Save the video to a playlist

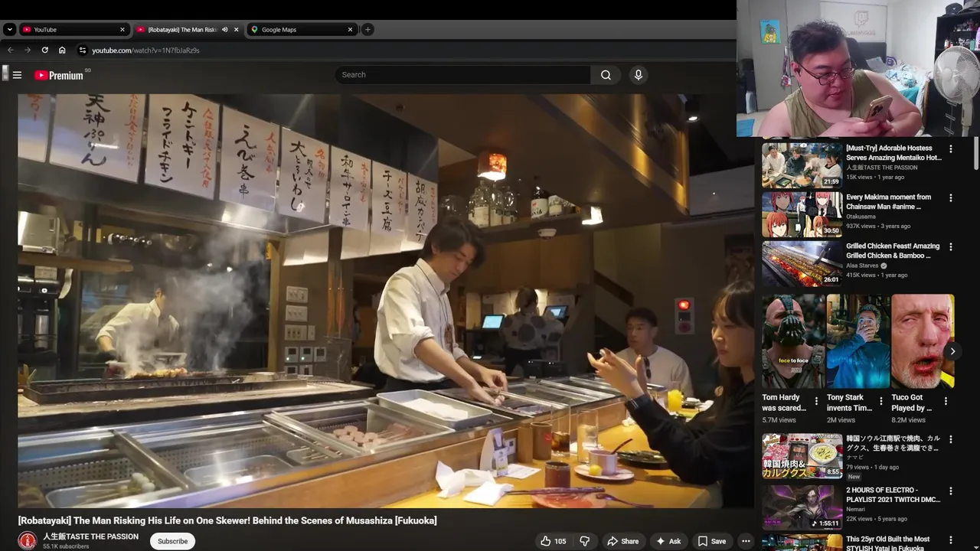tap(711, 541)
